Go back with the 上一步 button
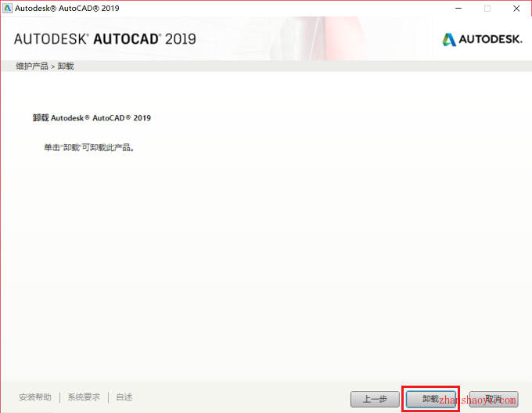 click(x=375, y=399)
